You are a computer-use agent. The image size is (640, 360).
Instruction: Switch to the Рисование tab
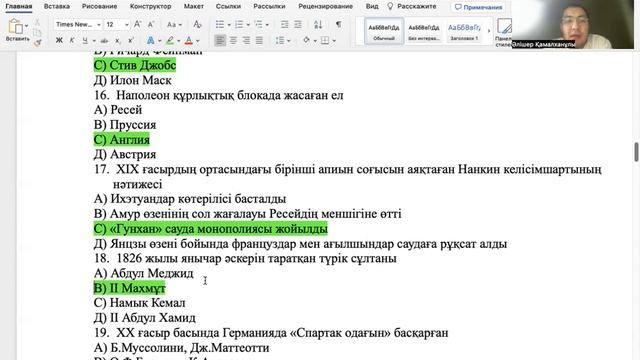[x=100, y=7]
